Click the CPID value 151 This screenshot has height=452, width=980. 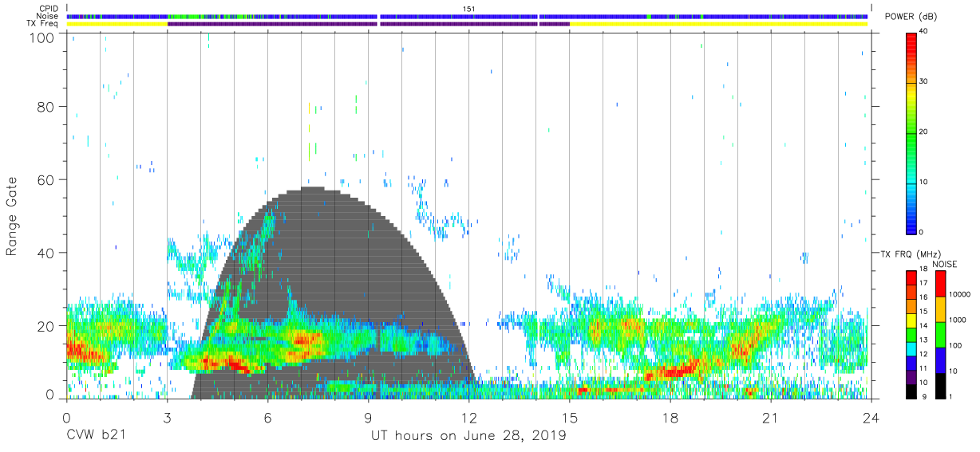click(469, 9)
